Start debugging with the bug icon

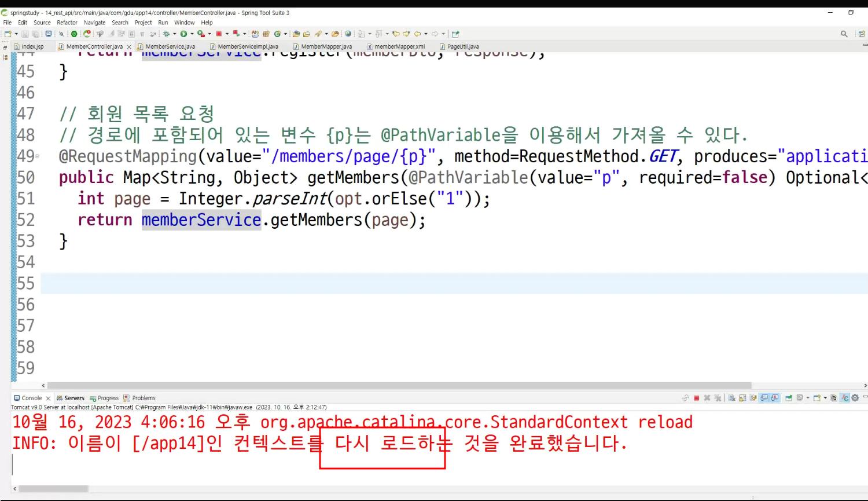tap(166, 34)
